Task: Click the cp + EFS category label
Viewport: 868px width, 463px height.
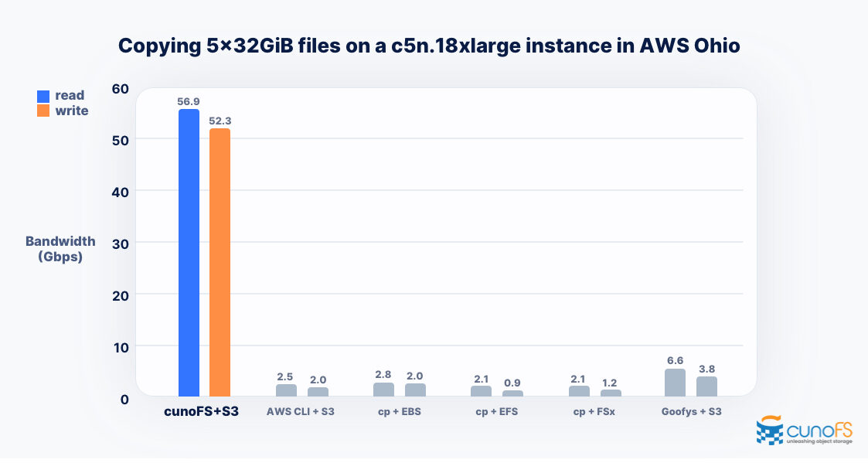Action: point(496,411)
